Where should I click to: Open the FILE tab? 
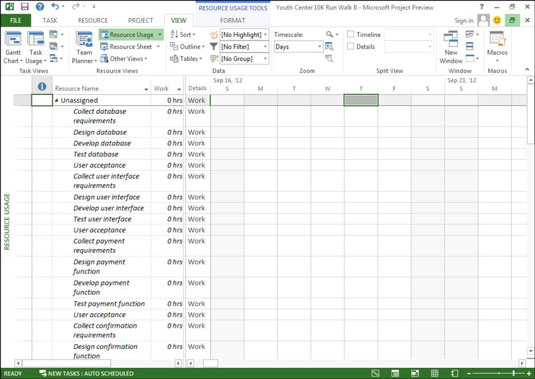coord(16,20)
